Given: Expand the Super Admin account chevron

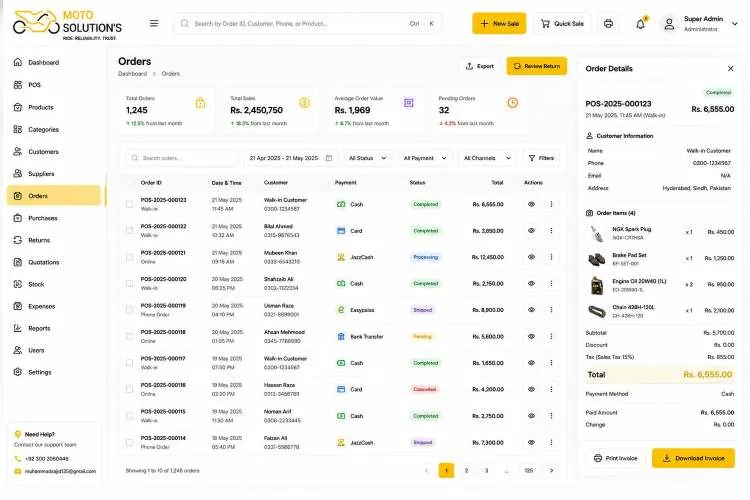Looking at the screenshot, I should pyautogui.click(x=735, y=23).
